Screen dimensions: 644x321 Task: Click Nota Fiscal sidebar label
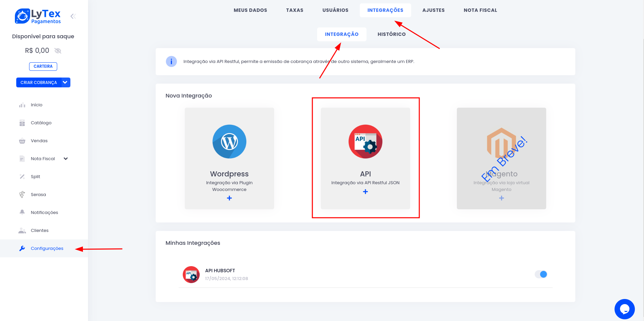click(x=43, y=159)
